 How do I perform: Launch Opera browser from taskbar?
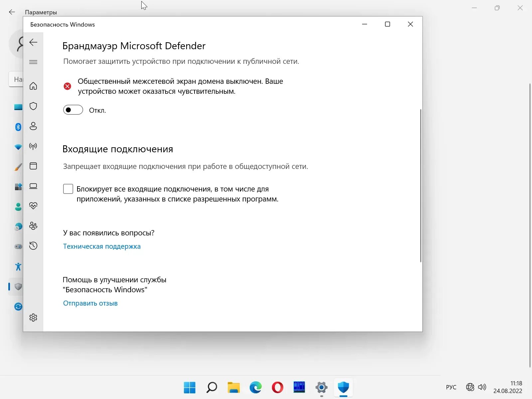277,387
